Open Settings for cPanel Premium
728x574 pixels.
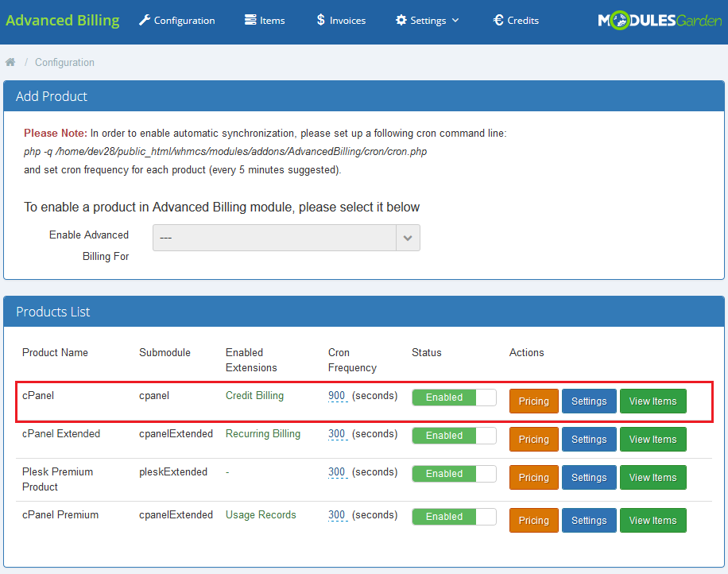(x=589, y=520)
